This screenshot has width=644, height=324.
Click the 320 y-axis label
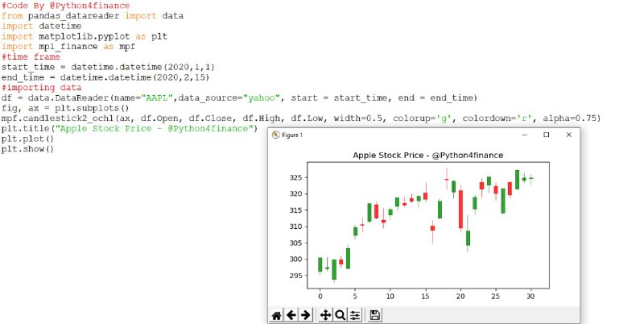point(295,193)
